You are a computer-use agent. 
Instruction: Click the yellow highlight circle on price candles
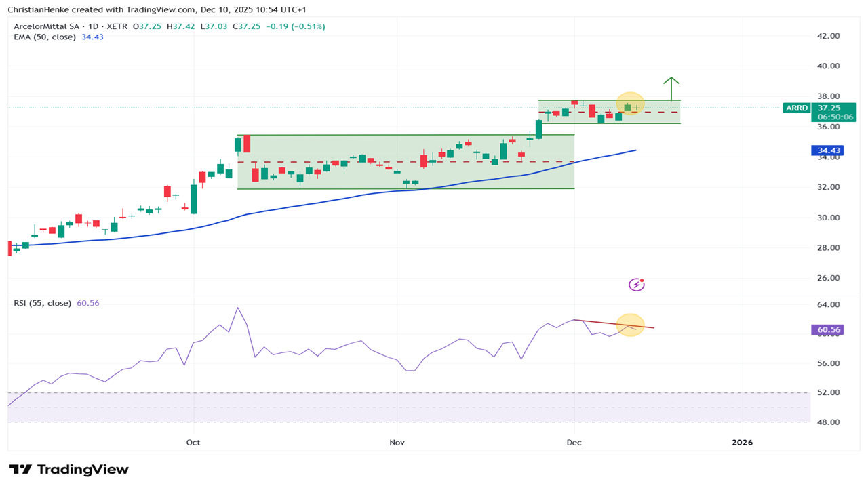(x=630, y=104)
